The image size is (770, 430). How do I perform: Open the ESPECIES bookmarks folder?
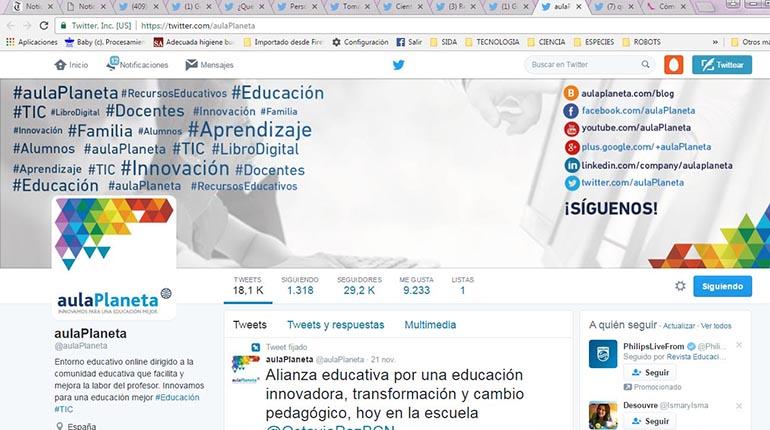tap(594, 42)
